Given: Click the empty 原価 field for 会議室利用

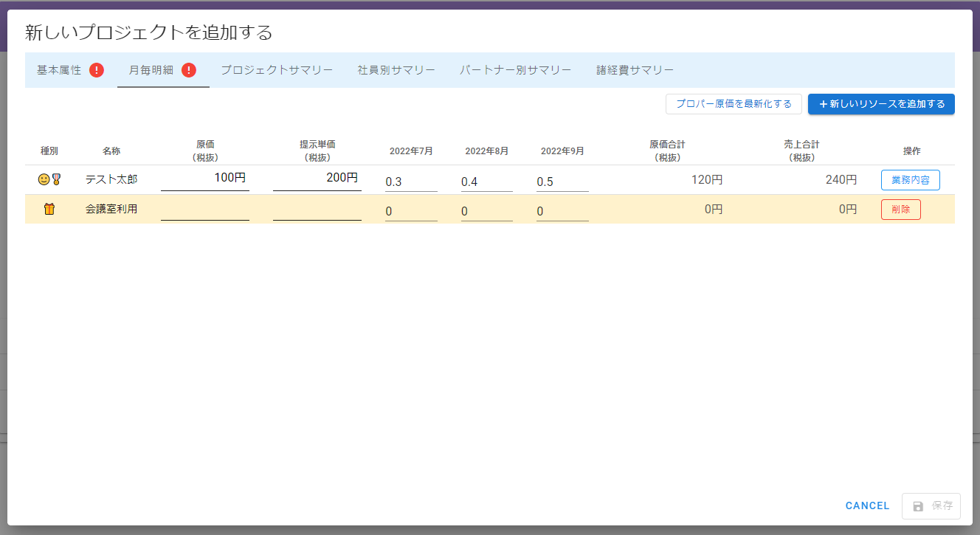Looking at the screenshot, I should pyautogui.click(x=205, y=210).
